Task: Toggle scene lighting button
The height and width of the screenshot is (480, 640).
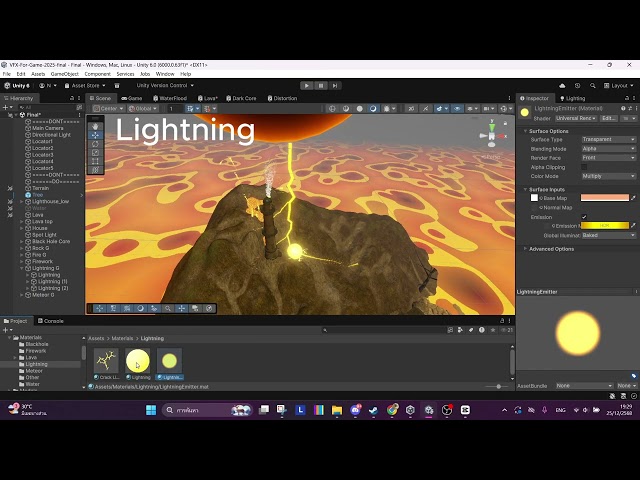Action: [x=425, y=109]
